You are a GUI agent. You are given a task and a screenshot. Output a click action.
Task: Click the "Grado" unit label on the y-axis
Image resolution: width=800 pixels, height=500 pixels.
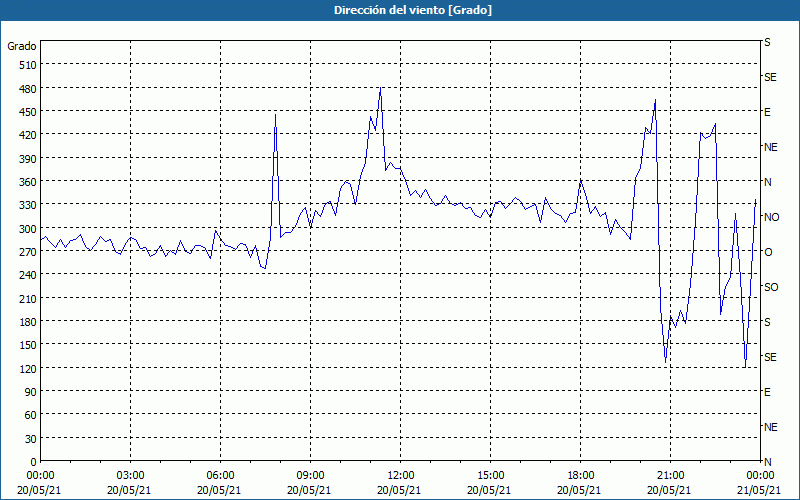click(22, 46)
